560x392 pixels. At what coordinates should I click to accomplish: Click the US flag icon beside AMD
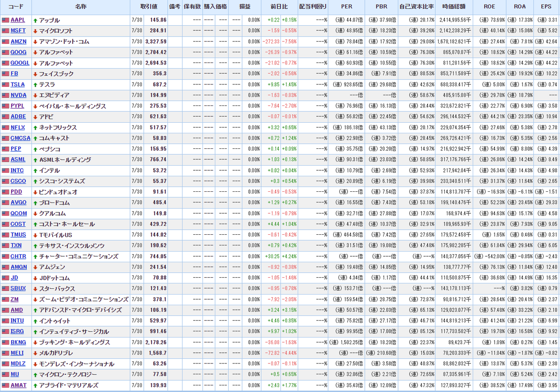pos(5,310)
